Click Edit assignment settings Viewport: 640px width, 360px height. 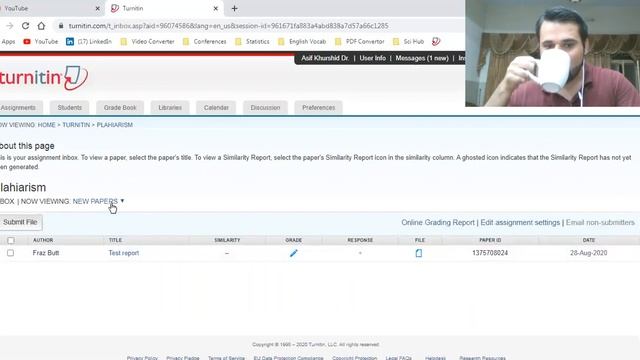[520, 222]
